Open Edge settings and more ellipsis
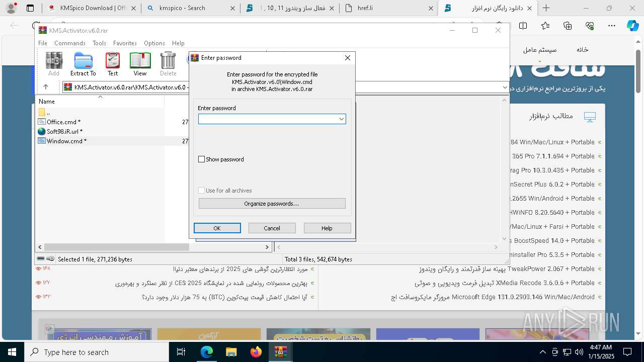644x362 pixels. click(612, 26)
